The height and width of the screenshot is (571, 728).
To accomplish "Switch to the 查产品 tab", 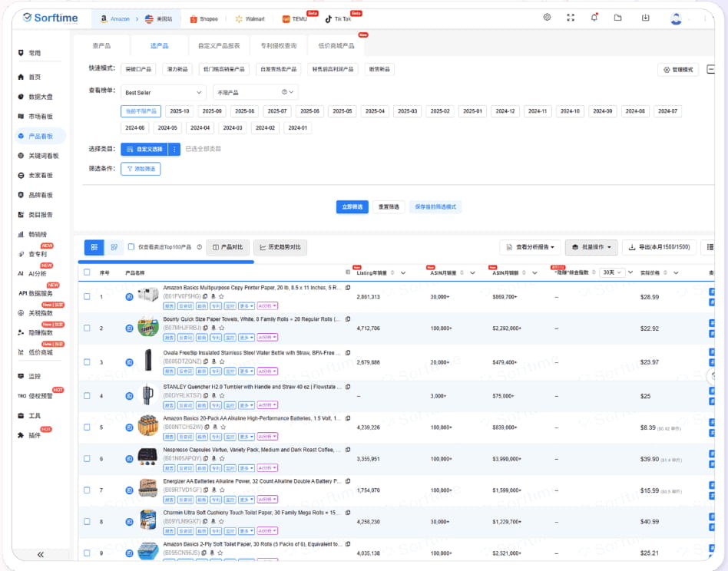I will click(101, 45).
